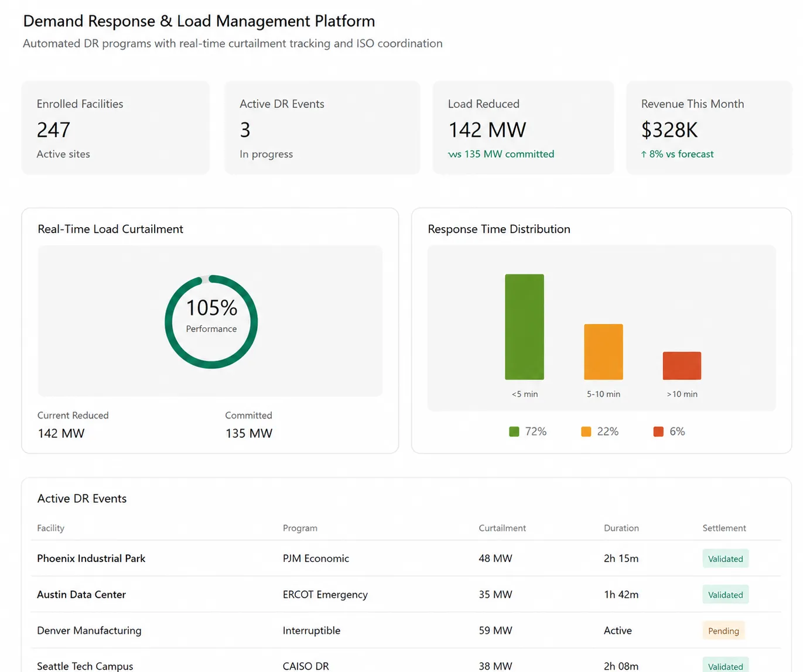This screenshot has height=672, width=803.
Task: Select the 59 MW curtailment value
Action: 495,630
